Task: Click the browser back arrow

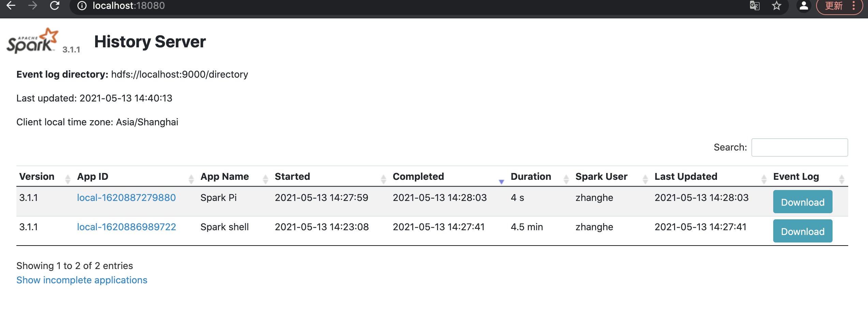Action: point(11,5)
